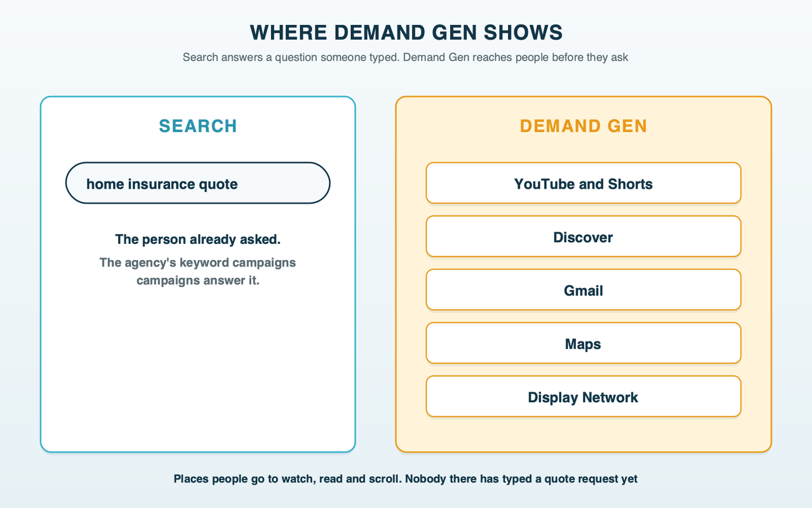Viewport: 812px width, 508px height.
Task: Click the footer line starting "Places people go"
Action: pos(405,479)
